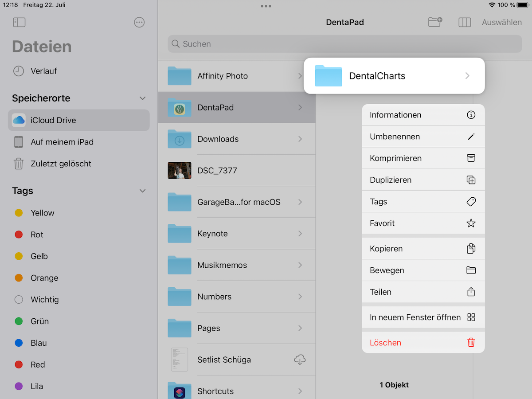Open the sidebar more options ellipsis

tap(139, 22)
